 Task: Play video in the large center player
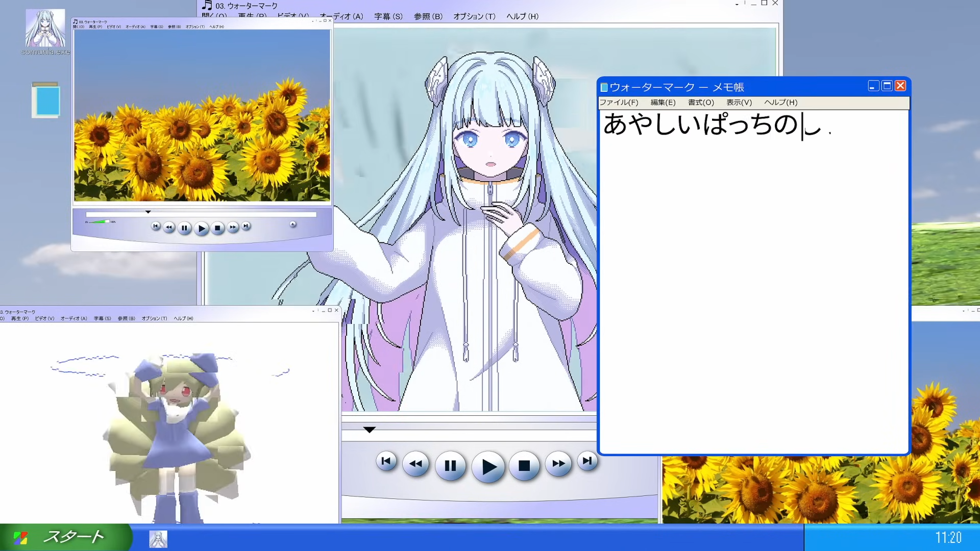point(488,466)
